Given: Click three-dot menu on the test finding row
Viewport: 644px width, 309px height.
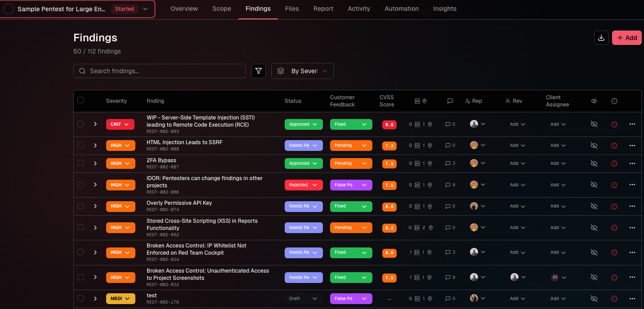Looking at the screenshot, I should tap(632, 299).
